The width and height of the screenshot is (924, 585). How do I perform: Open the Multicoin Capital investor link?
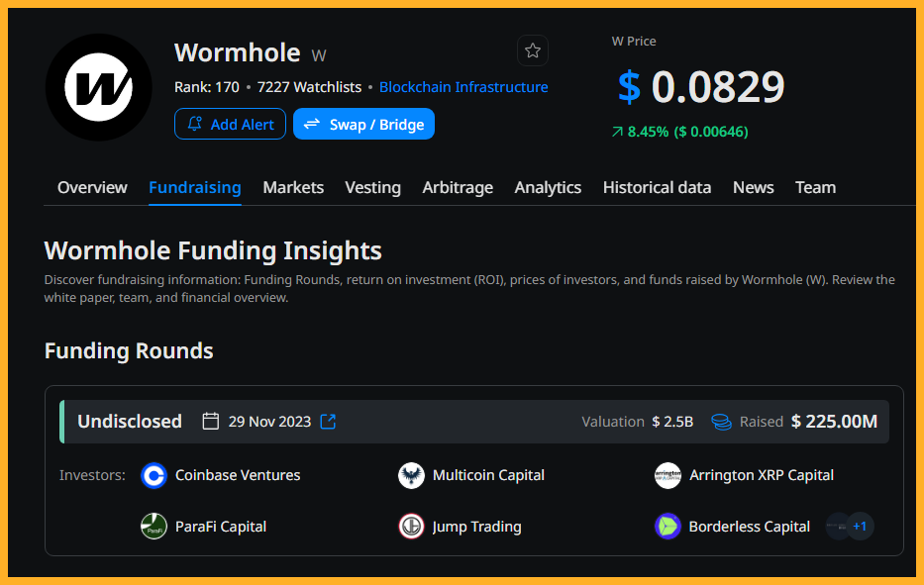(x=488, y=475)
